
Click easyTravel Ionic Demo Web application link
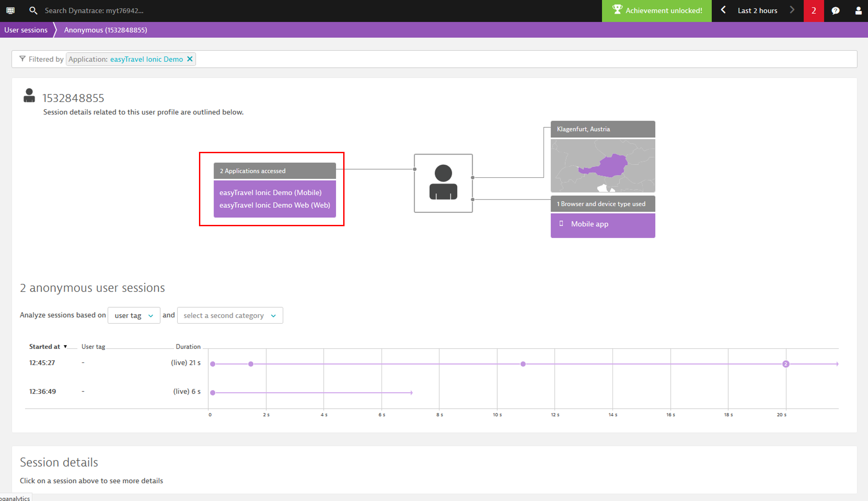(x=275, y=204)
